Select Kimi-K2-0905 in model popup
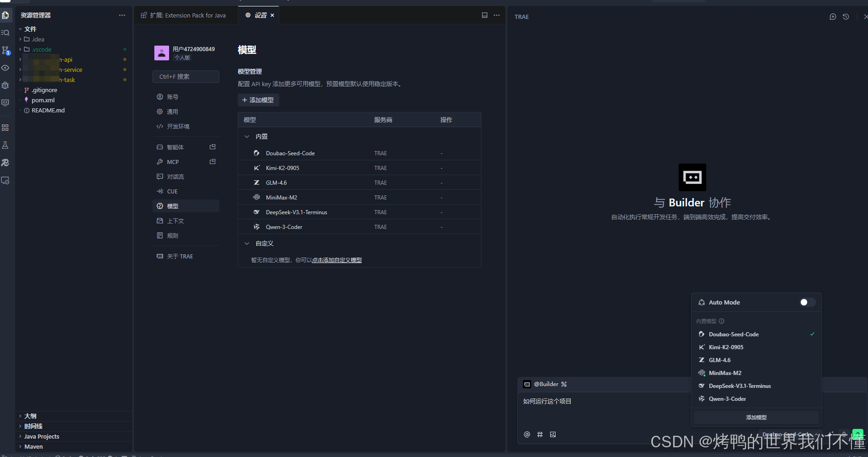Image resolution: width=868 pixels, height=457 pixels. (x=757, y=347)
